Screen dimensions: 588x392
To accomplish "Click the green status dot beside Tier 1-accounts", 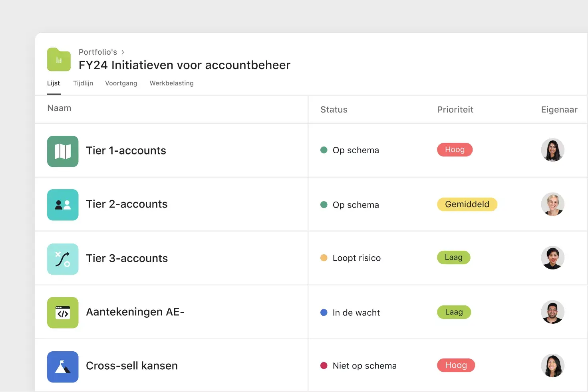I will (324, 150).
